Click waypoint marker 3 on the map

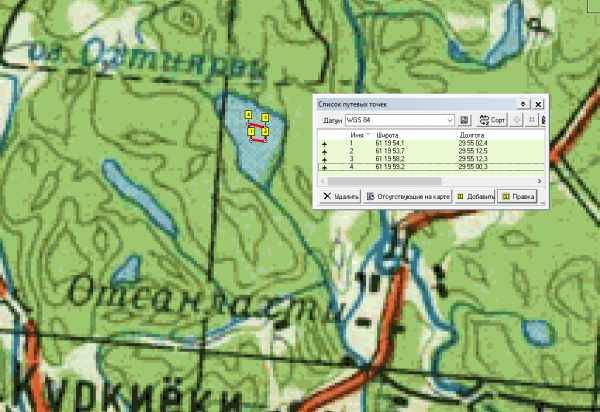tap(266, 117)
